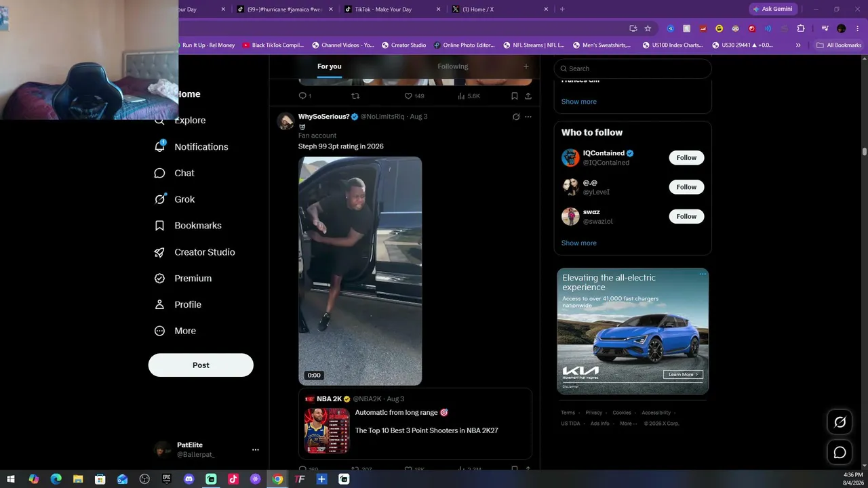Switch to TikTok - Make Your Day tab
Image resolution: width=868 pixels, height=488 pixels.
[392, 9]
